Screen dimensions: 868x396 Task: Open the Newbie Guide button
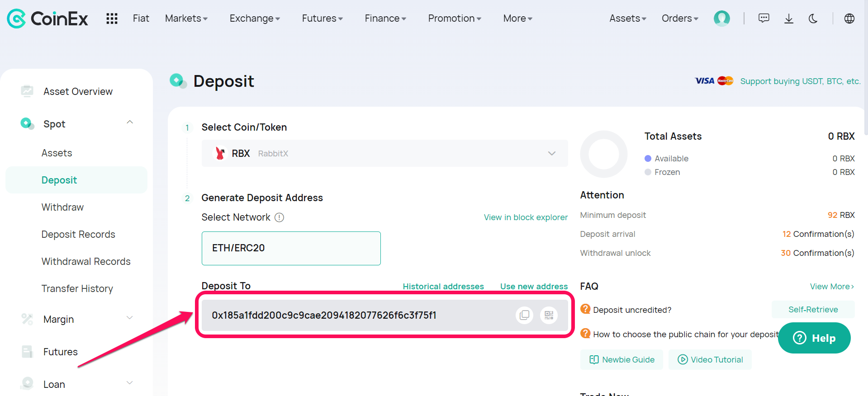(621, 359)
